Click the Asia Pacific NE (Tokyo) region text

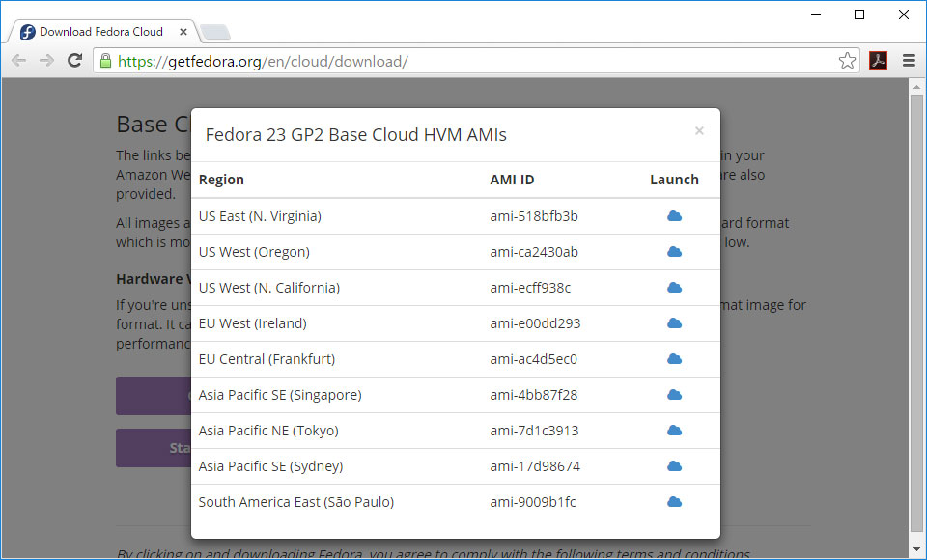(x=269, y=431)
